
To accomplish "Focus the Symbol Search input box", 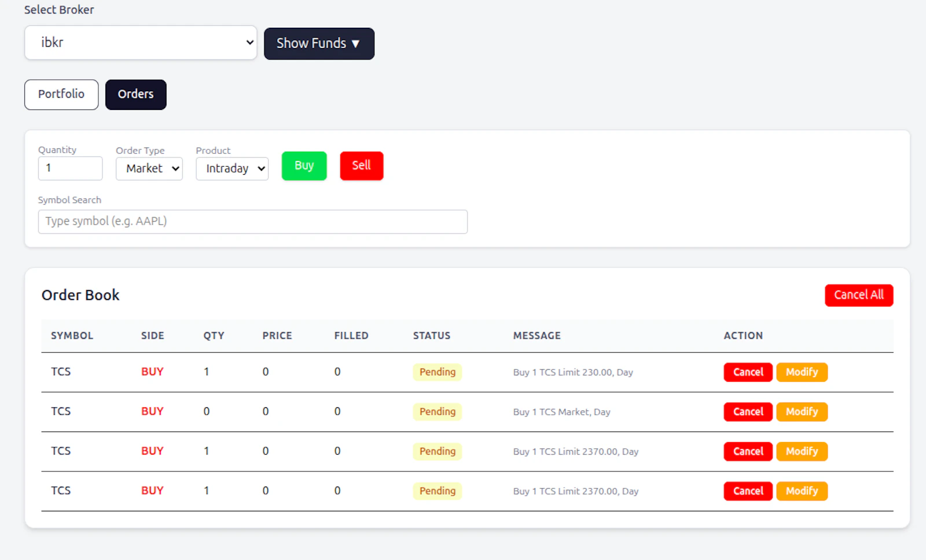I will click(x=253, y=222).
